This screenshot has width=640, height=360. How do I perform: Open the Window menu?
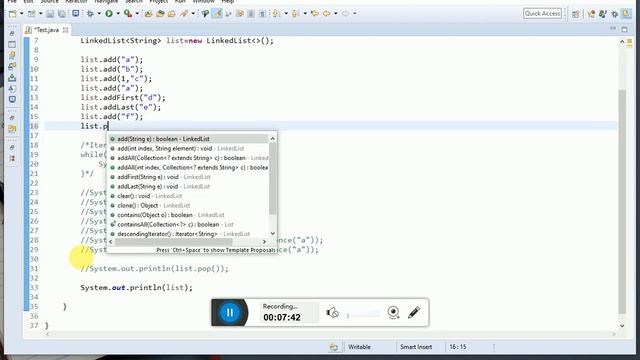point(203,2)
